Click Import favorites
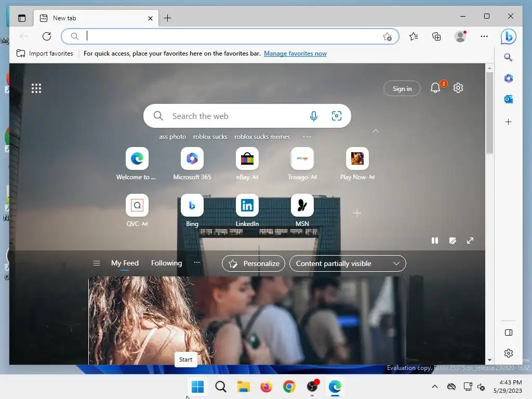This screenshot has height=399, width=532. click(x=45, y=54)
